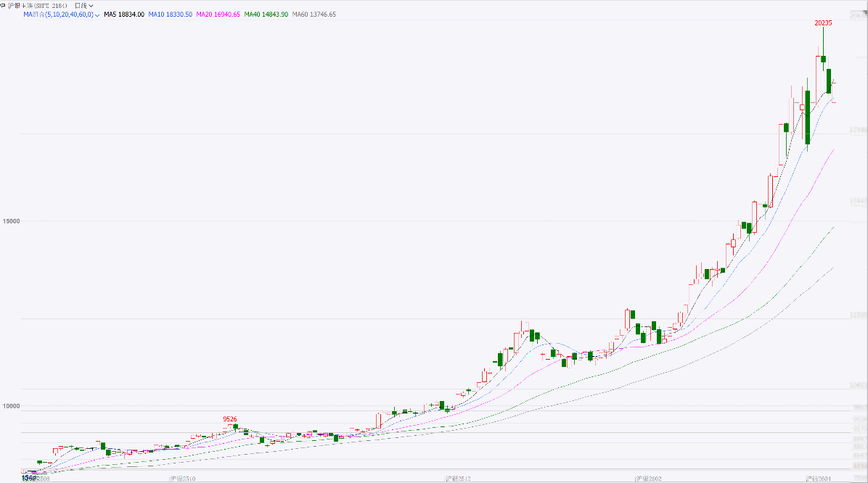Screen dimensions: 868x483
Task: Click the 沪银2602 label on time axis
Action: [x=648, y=479]
